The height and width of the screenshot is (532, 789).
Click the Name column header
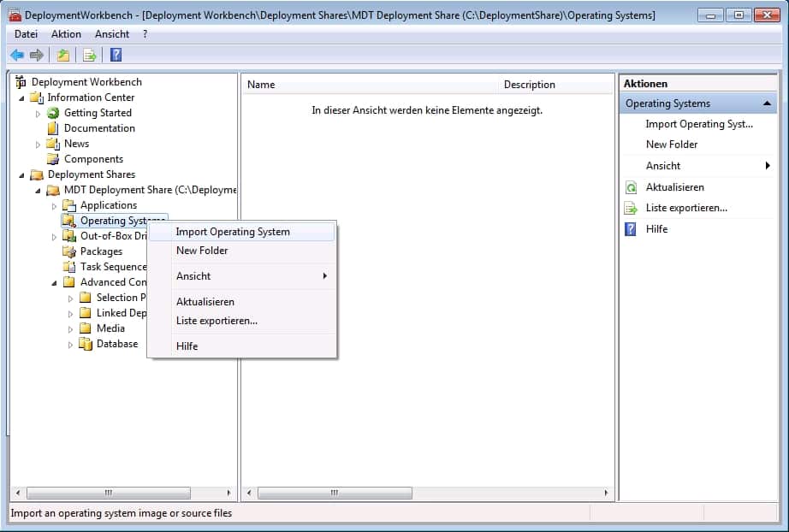pyautogui.click(x=370, y=85)
